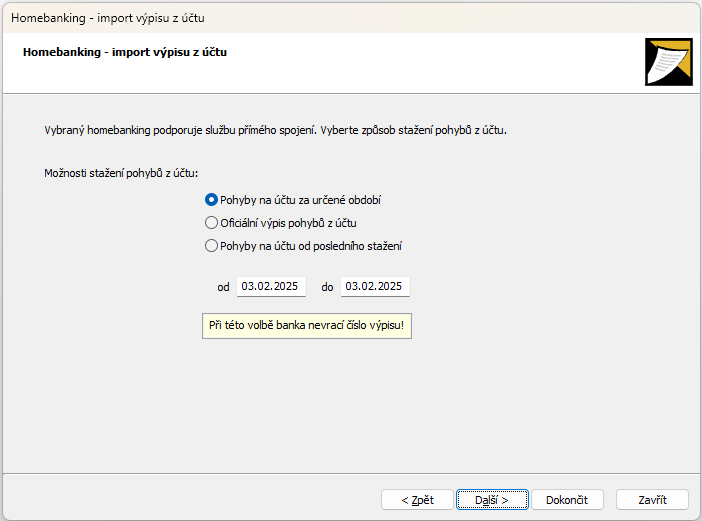Click the day part of the 'do' date
The width and height of the screenshot is (702, 521).
tap(352, 287)
